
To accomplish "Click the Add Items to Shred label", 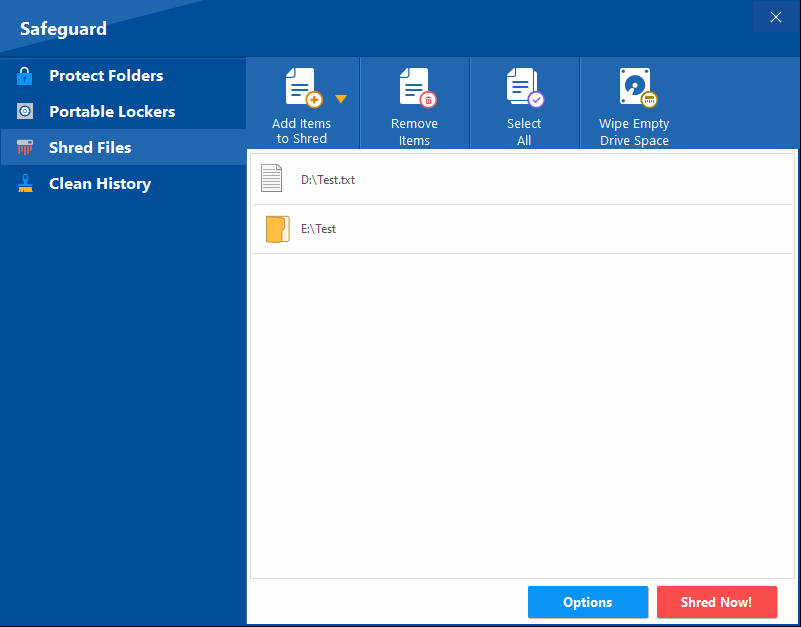I will (x=301, y=131).
